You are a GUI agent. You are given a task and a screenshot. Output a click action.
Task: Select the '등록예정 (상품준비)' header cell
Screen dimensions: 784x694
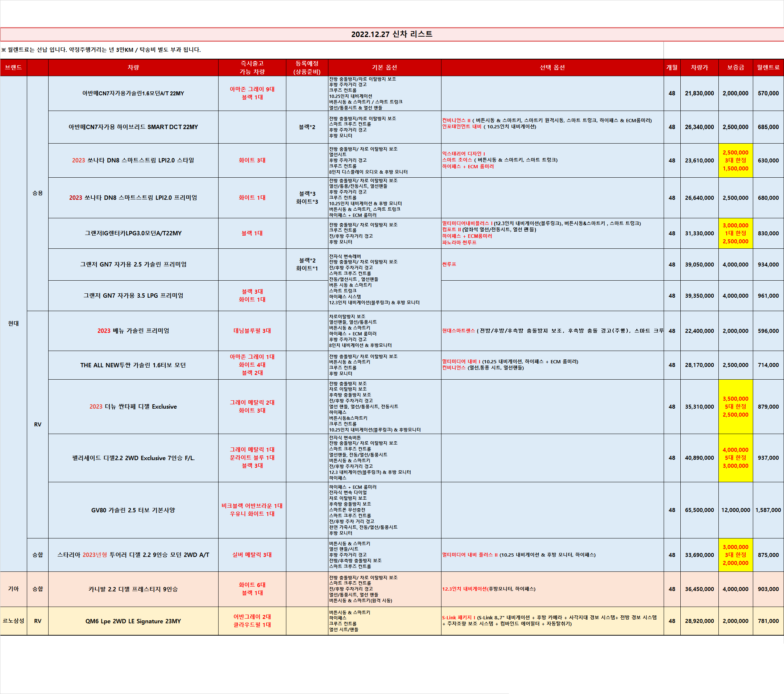pyautogui.click(x=307, y=67)
